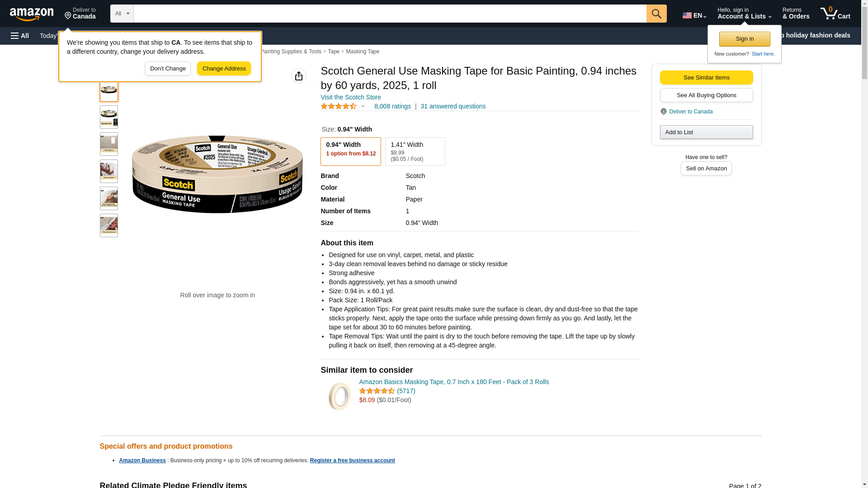The image size is (868, 488).
Task: Click See Similar Items button
Action: (x=706, y=77)
